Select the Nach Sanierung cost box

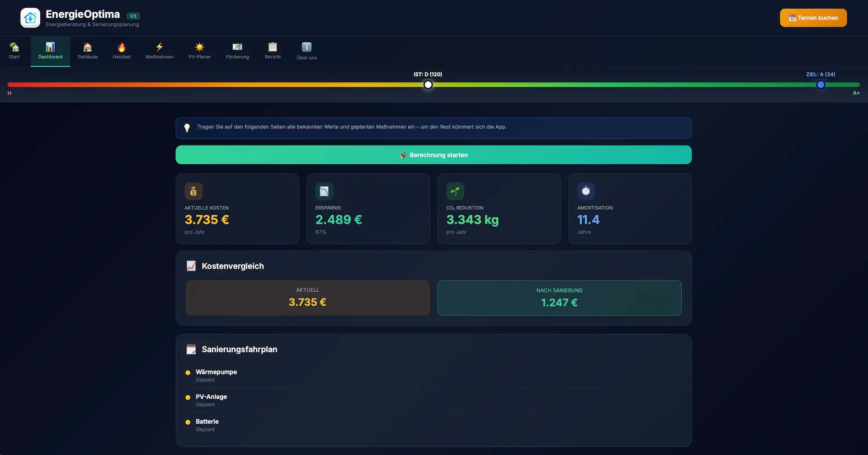(x=559, y=298)
